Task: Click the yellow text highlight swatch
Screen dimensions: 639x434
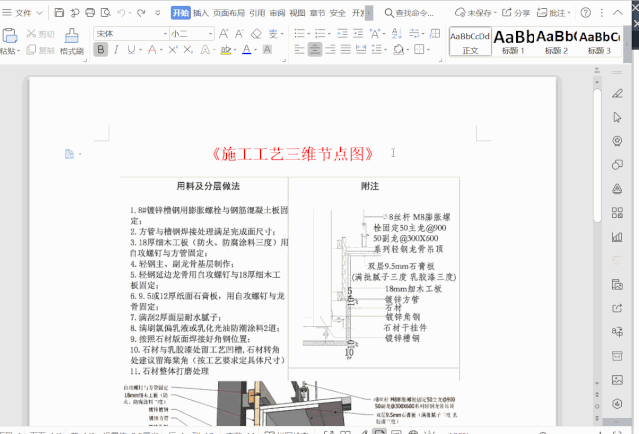Action: pos(225,50)
